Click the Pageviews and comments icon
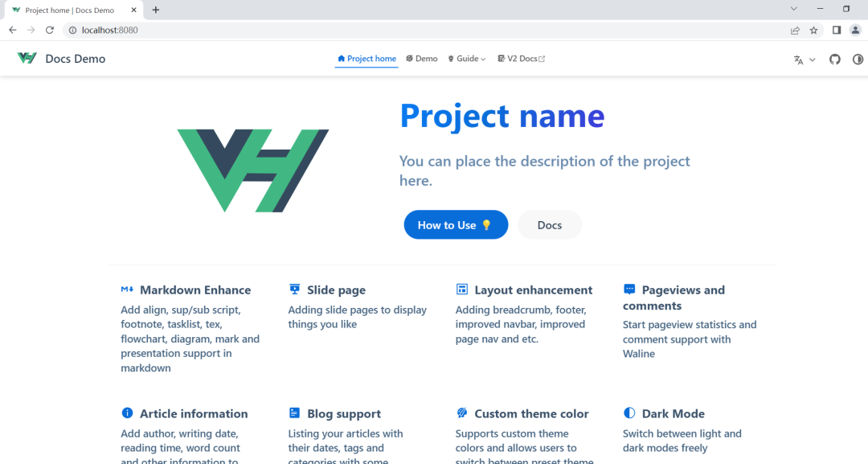Viewport: 868px width, 464px height. 628,289
